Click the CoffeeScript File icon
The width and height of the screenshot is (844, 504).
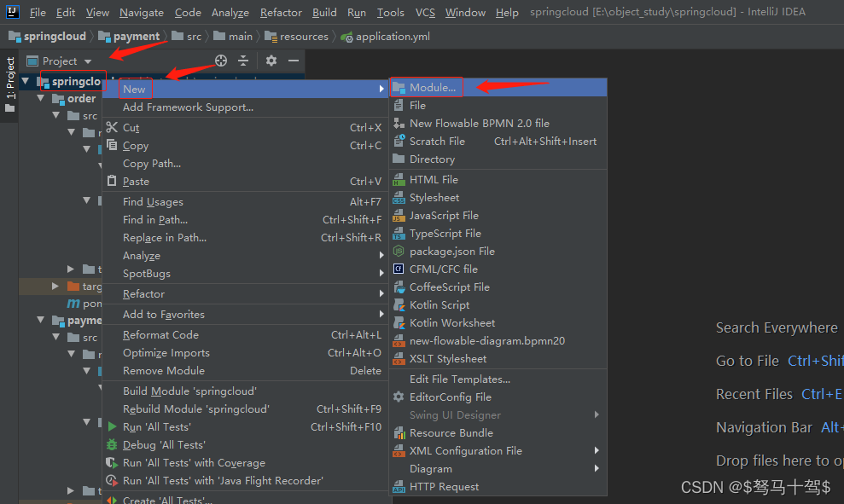(399, 287)
